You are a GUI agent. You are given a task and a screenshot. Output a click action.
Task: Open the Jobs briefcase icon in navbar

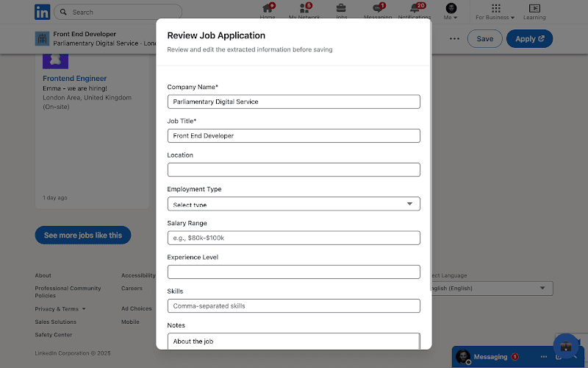coord(341,9)
